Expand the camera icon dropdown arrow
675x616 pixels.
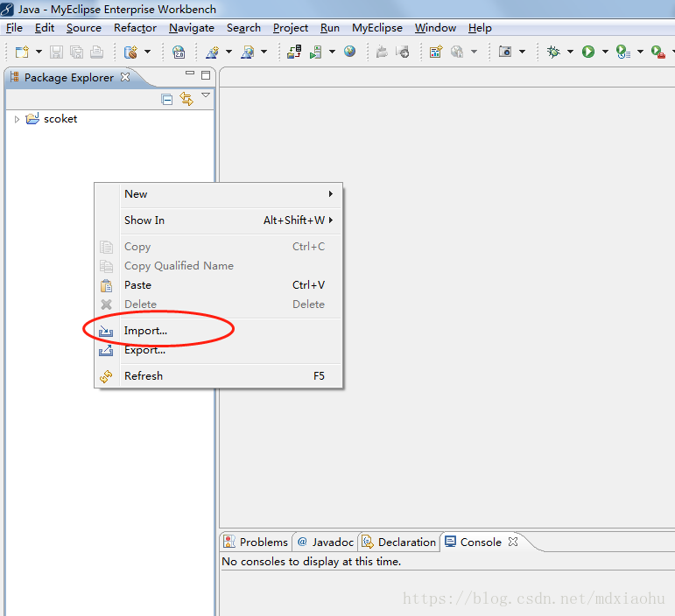tap(522, 52)
